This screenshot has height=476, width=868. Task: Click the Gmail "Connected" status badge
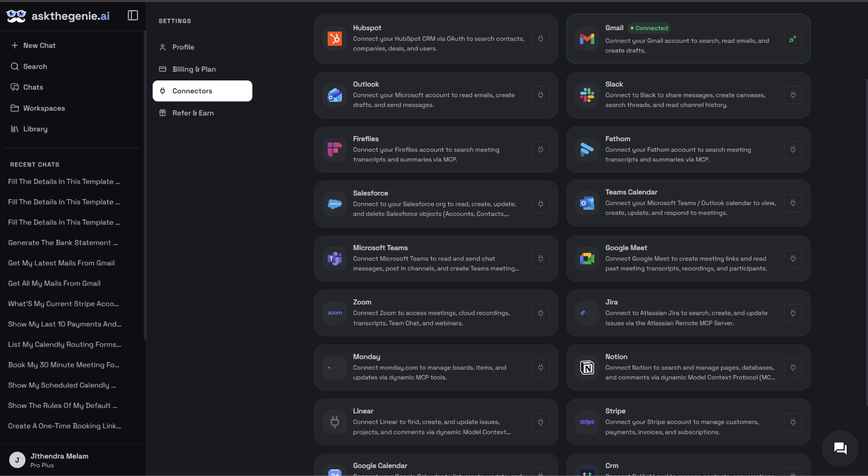point(649,28)
